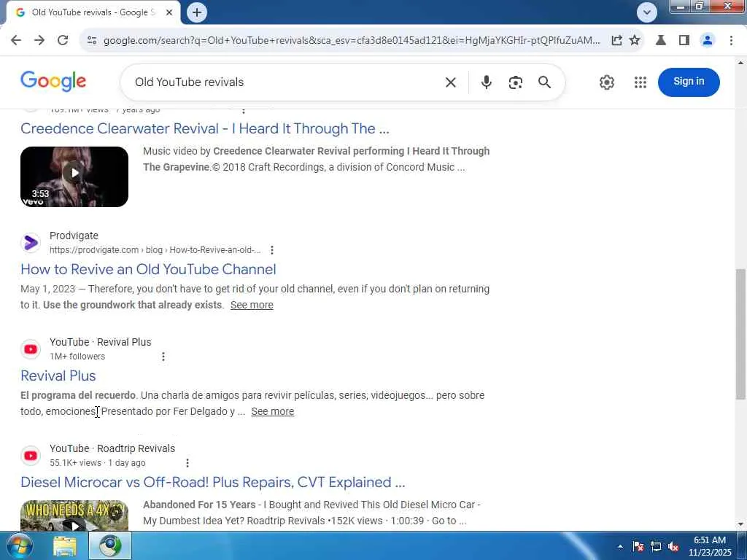Click scrollbar up arrow

click(x=741, y=63)
